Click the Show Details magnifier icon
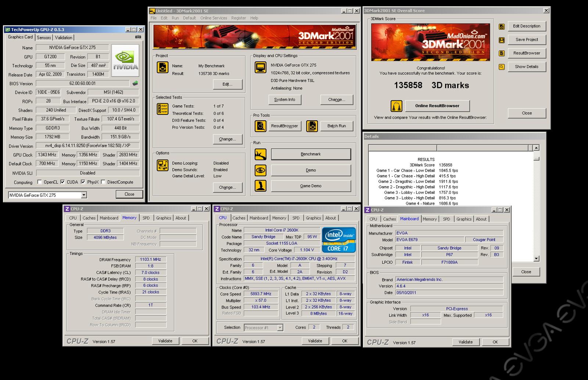This screenshot has height=380, width=588. 502,67
